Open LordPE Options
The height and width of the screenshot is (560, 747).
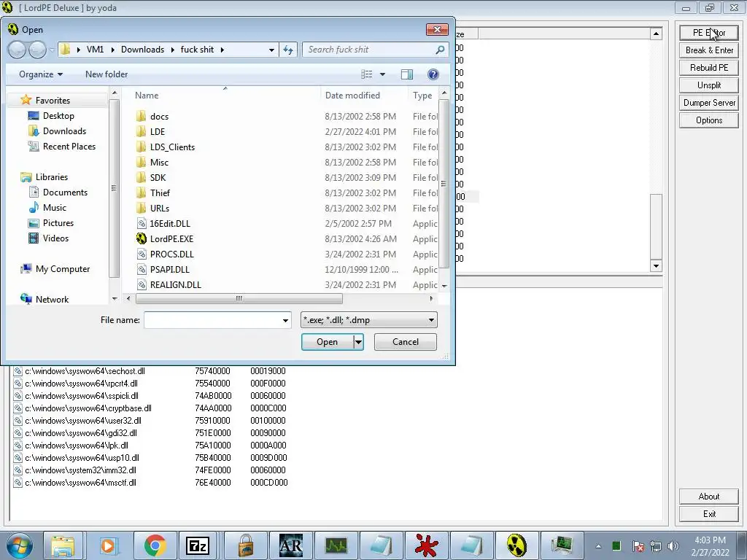[x=709, y=120]
